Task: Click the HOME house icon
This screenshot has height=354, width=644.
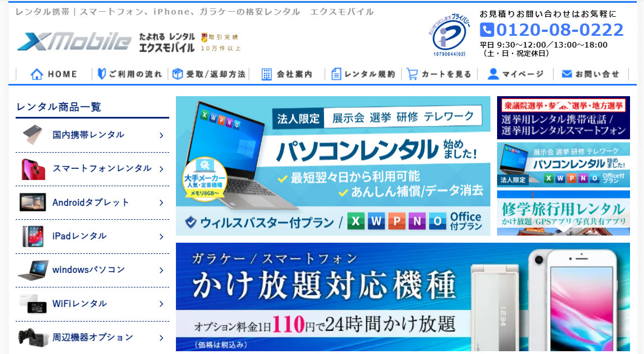Action: 36,74
